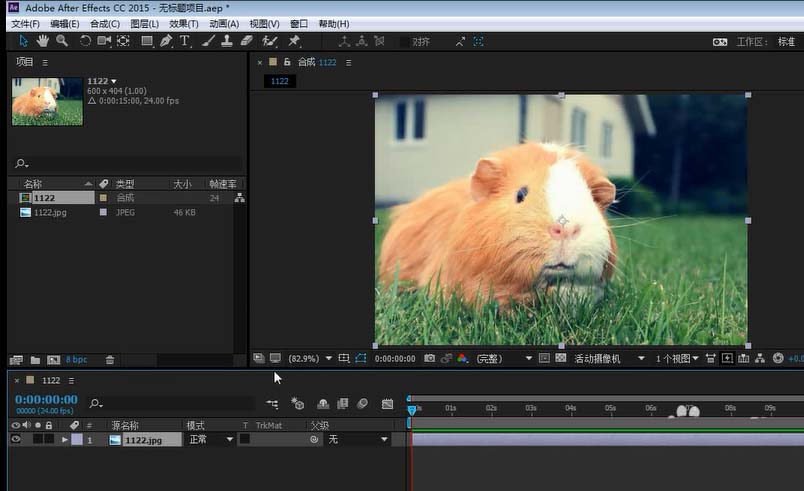The width and height of the screenshot is (804, 491).
Task: Select the Puppet Pin tool
Action: (294, 41)
